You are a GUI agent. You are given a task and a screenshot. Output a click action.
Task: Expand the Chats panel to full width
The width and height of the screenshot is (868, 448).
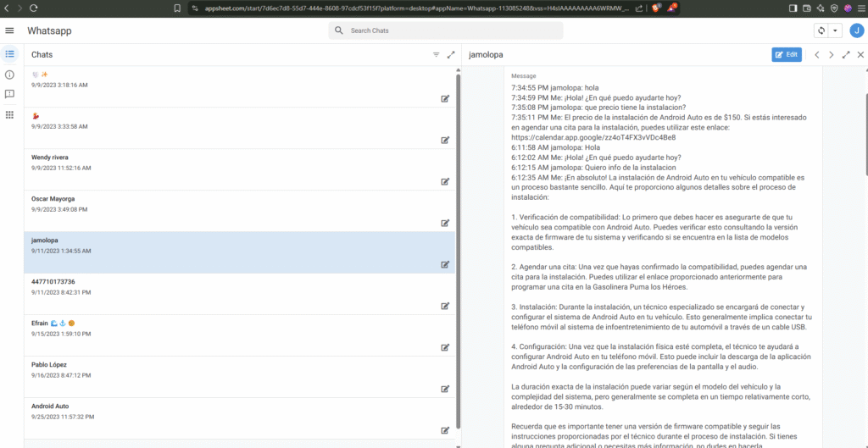tap(451, 55)
